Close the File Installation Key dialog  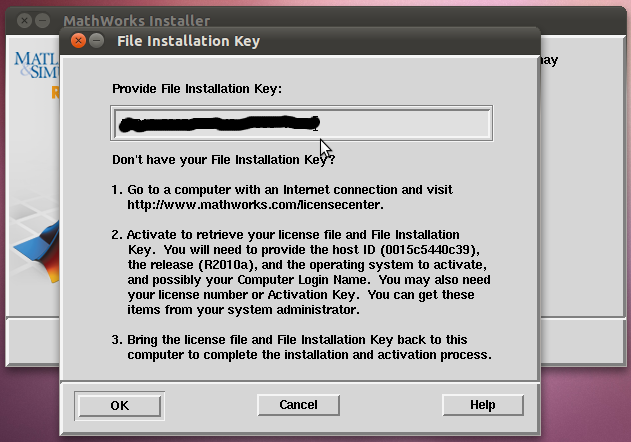[x=78, y=41]
